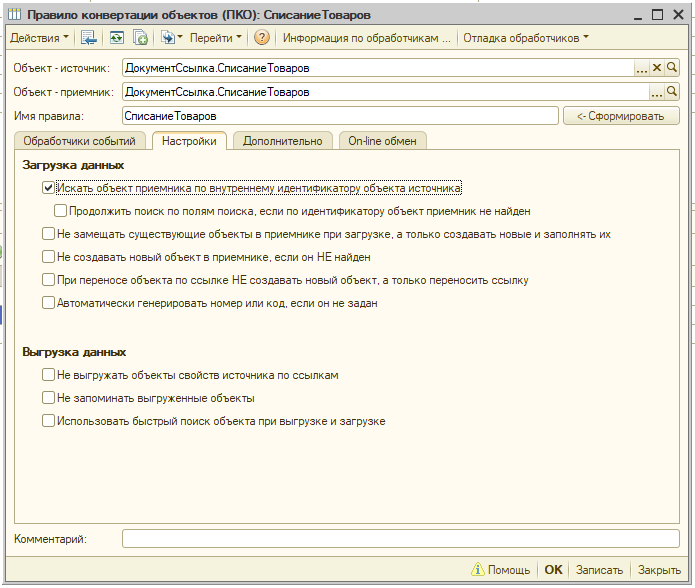The image size is (695, 588).
Task: Open the Перейти dropdown menu
Action: tap(215, 38)
